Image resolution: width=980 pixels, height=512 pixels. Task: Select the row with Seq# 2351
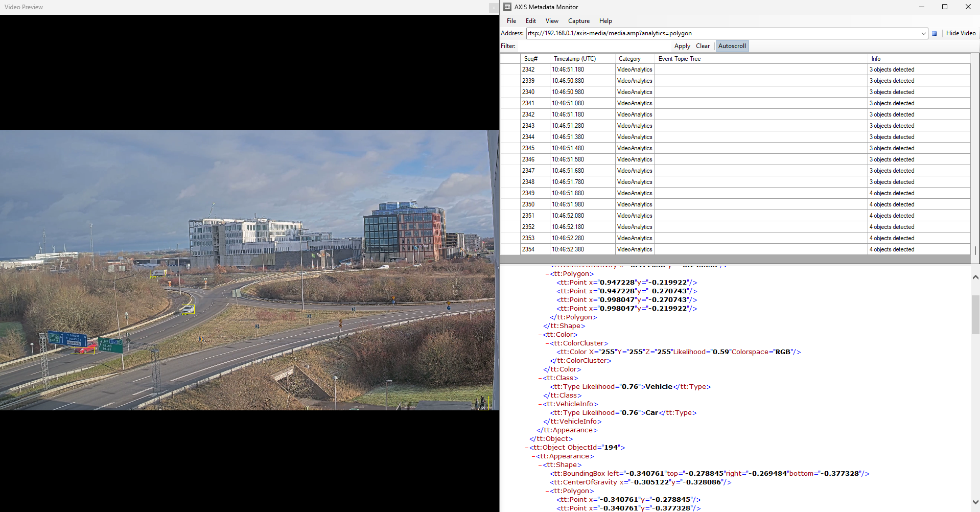pos(735,216)
